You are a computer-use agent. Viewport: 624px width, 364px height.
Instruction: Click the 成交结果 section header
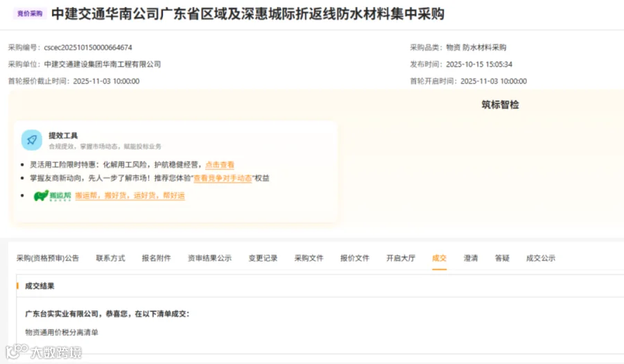tap(40, 286)
